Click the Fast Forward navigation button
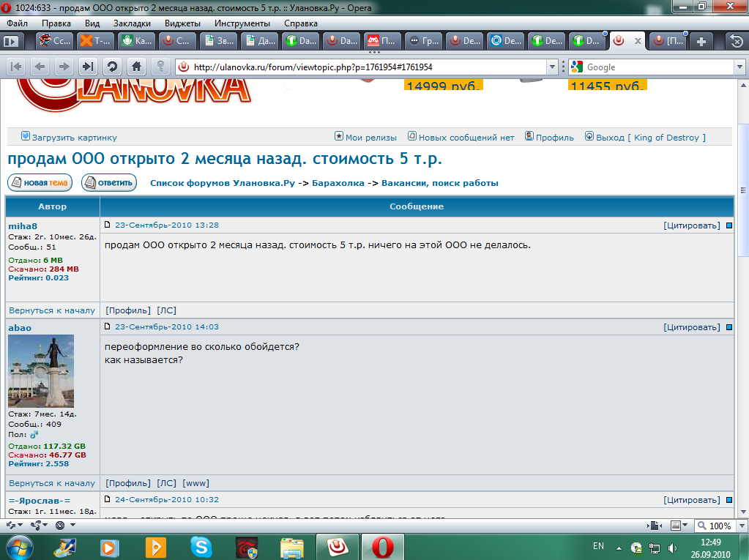This screenshot has width=749, height=560. (x=88, y=67)
